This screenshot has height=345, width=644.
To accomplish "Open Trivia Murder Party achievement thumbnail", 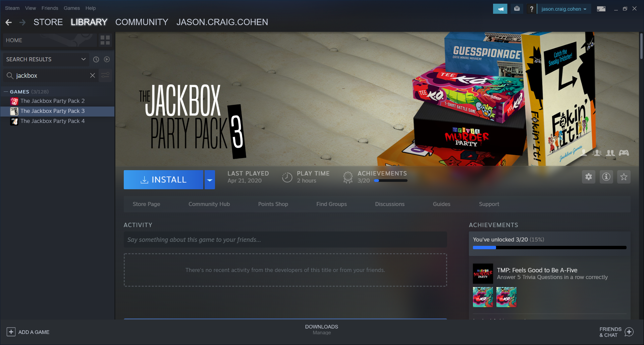I will tap(483, 274).
